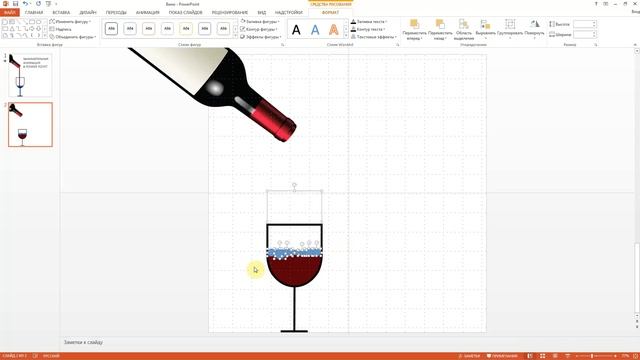Click Группировать group button
This screenshot has width=640, height=360.
click(510, 29)
